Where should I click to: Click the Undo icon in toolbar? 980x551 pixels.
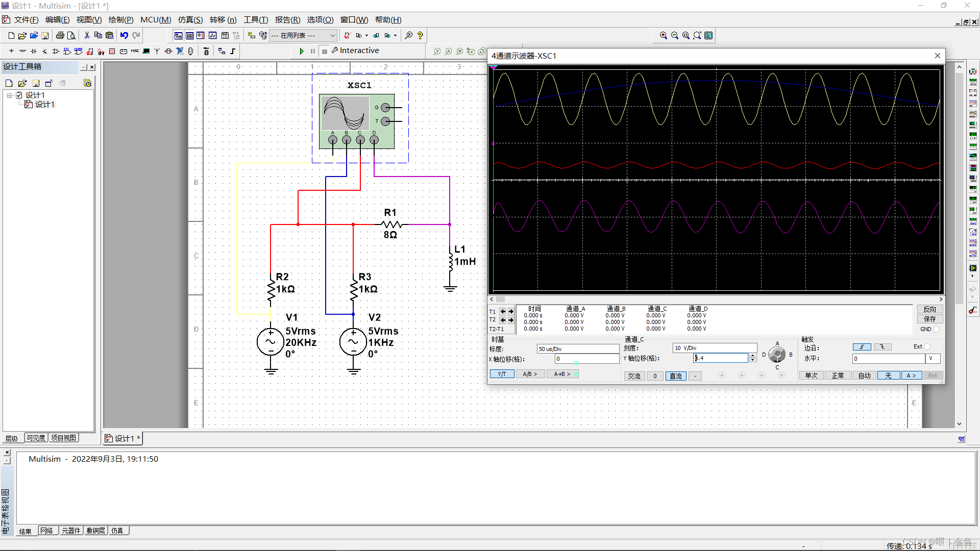124,36
